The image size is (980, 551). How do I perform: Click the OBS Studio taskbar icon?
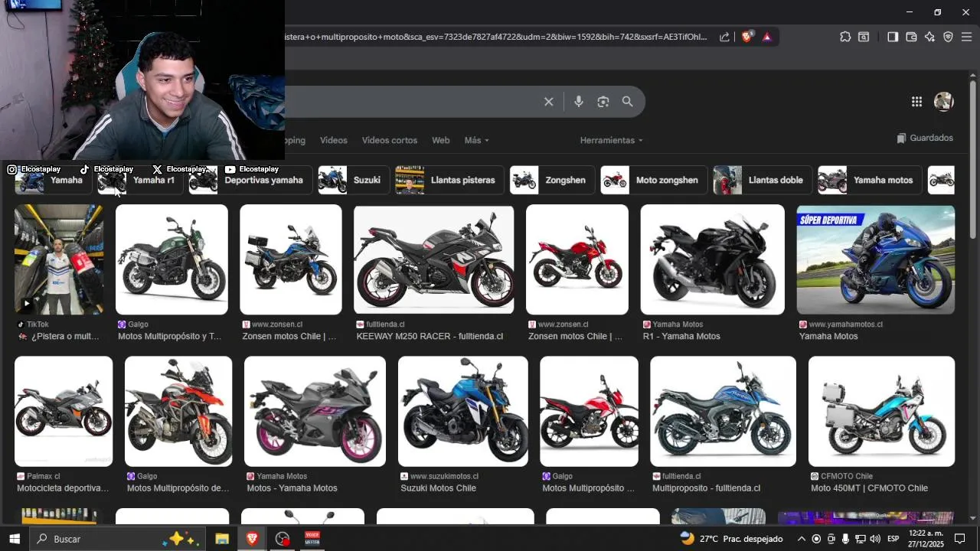coord(283,539)
